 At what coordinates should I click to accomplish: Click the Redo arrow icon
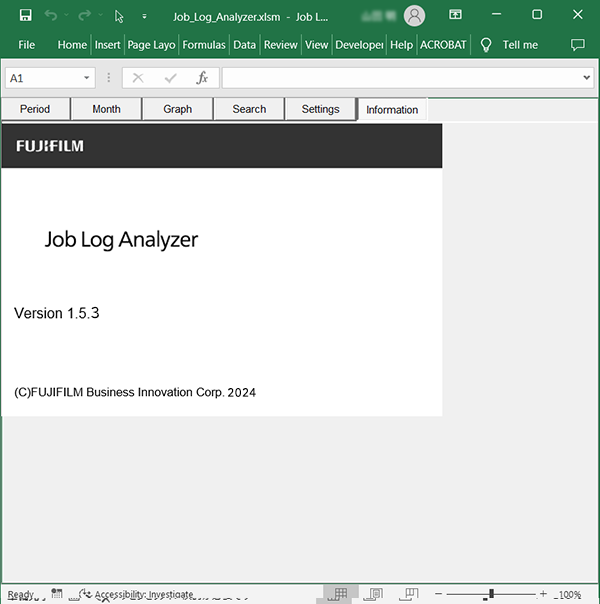coord(84,15)
